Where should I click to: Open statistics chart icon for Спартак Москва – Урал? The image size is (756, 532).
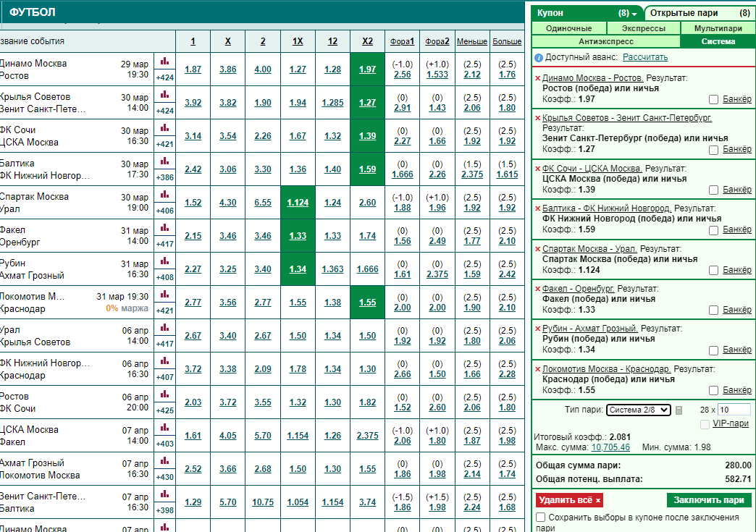click(165, 194)
